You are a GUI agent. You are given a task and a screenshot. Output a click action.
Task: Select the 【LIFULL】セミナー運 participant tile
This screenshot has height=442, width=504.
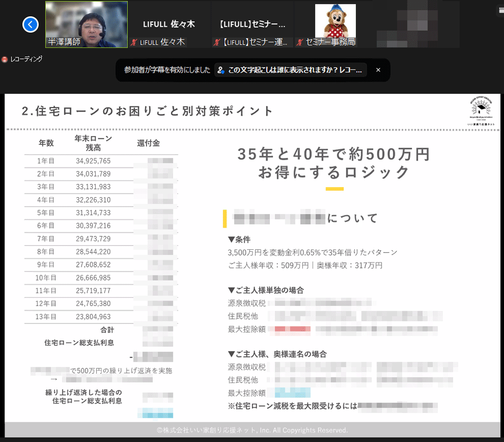[253, 24]
